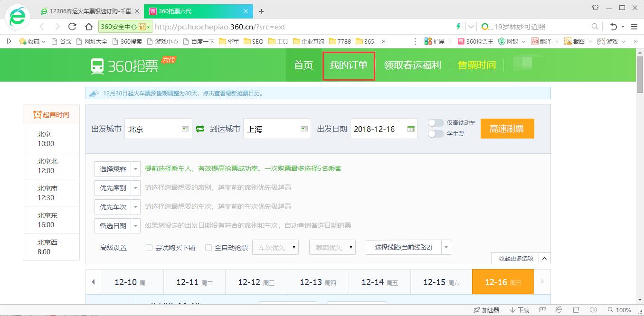The image size is (644, 316).
Task: Toggle the 学生票 student ticket switch
Action: coord(435,134)
